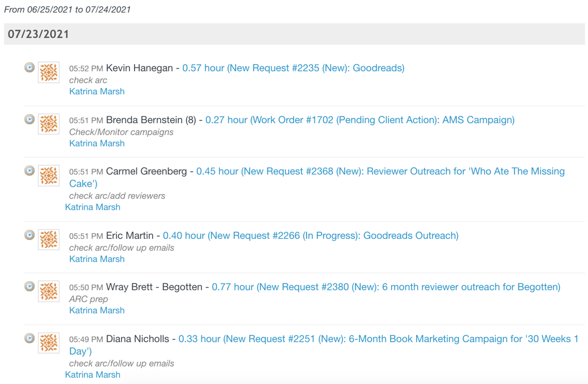This screenshot has width=588, height=384.
Task: Click the clock icon beside Wray Brett entry
Action: [x=29, y=286]
